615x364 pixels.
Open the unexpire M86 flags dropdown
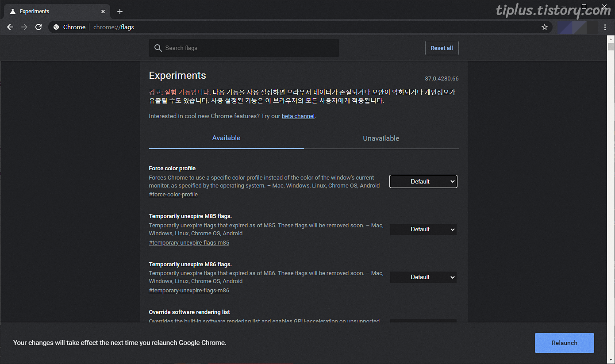click(423, 277)
